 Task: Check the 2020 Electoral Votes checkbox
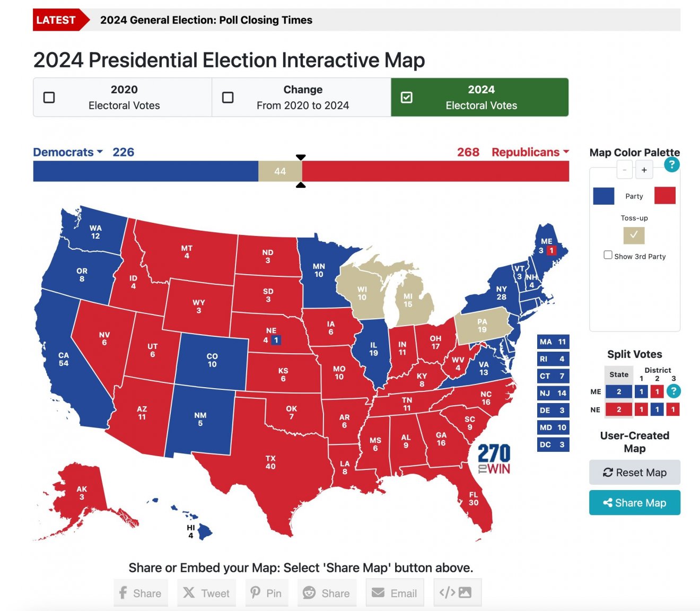(x=49, y=98)
